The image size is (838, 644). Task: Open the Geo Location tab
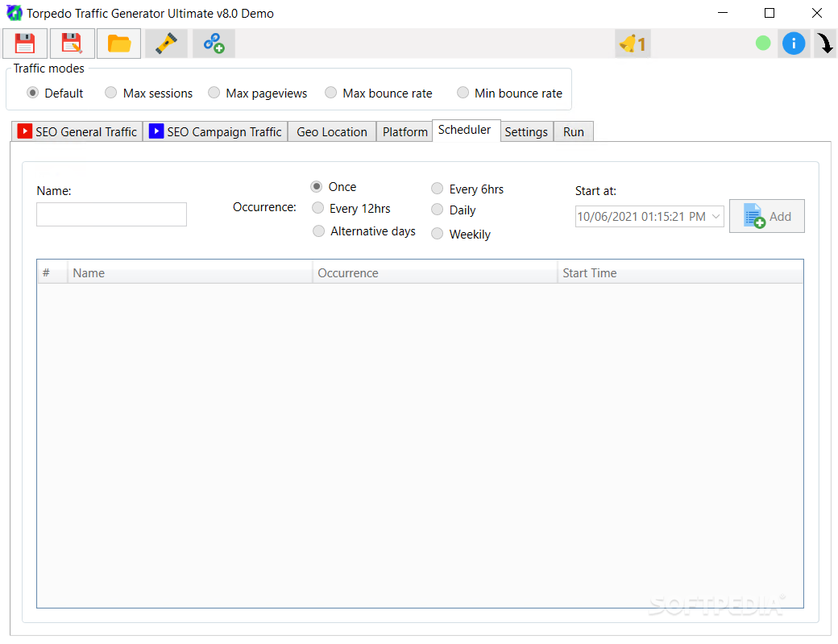click(332, 131)
